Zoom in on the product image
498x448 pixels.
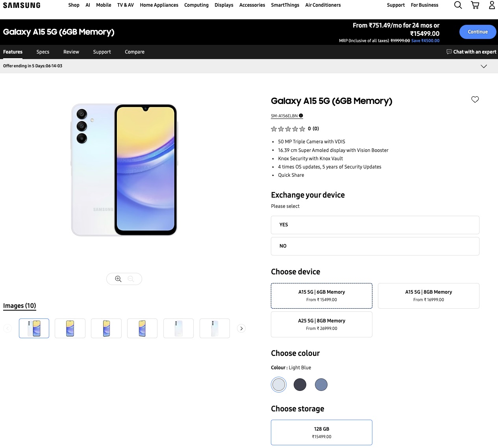coord(118,279)
